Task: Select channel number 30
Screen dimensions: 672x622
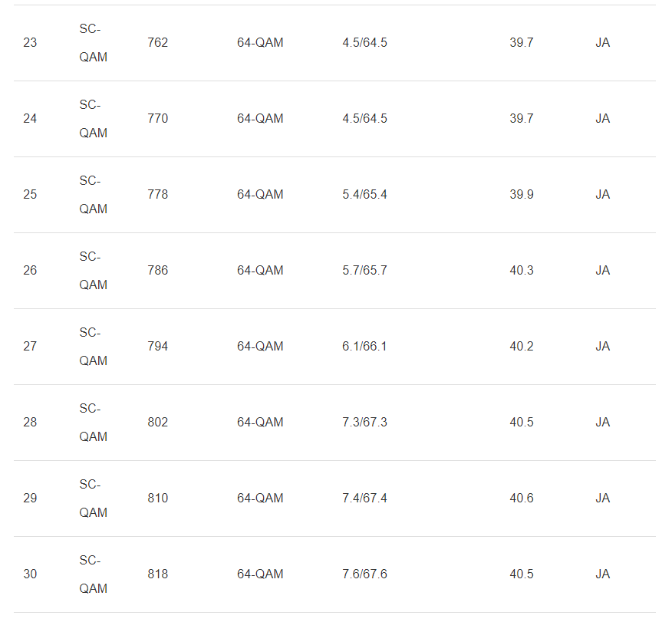Action: click(30, 574)
